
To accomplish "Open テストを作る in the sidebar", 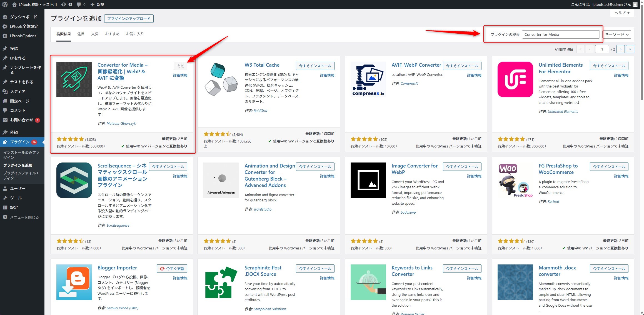I will pyautogui.click(x=22, y=82).
